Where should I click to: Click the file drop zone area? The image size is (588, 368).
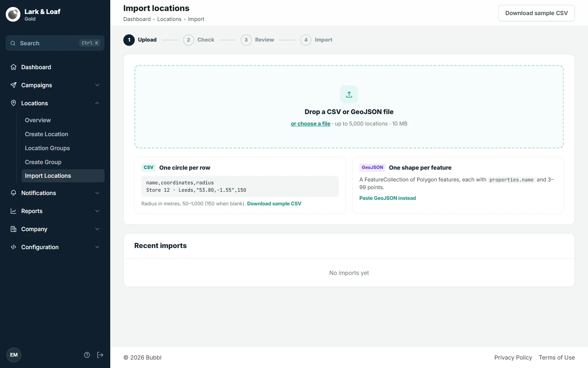coord(349,107)
